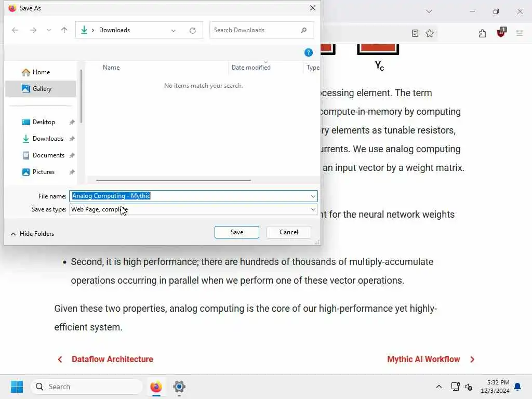Open uBlock Origin shield icon

tap(501, 33)
